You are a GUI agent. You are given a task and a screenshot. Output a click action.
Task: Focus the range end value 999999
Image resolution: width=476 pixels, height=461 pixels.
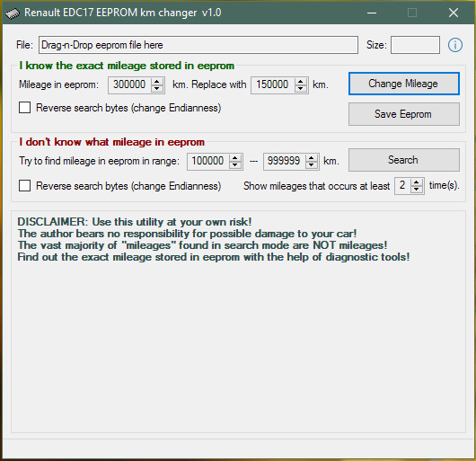coord(284,161)
